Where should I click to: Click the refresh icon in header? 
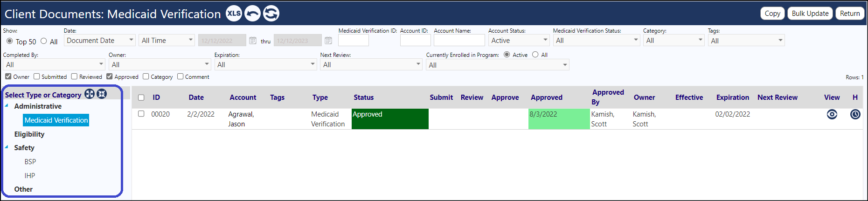(x=271, y=14)
